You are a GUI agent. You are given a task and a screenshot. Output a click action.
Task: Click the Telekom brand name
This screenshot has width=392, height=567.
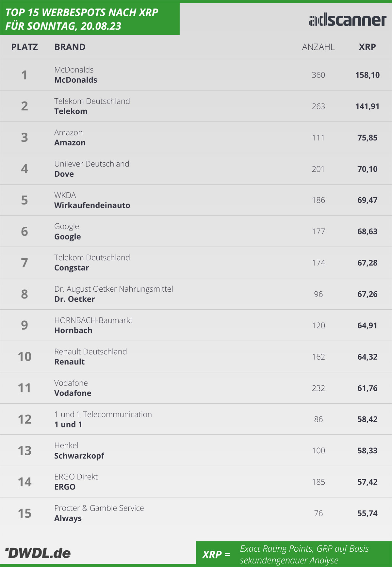[x=71, y=111]
